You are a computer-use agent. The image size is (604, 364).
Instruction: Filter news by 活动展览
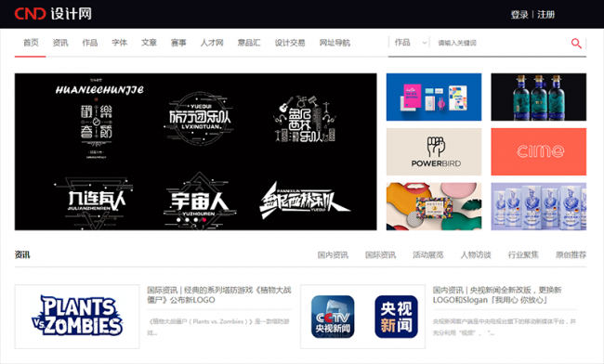click(428, 254)
